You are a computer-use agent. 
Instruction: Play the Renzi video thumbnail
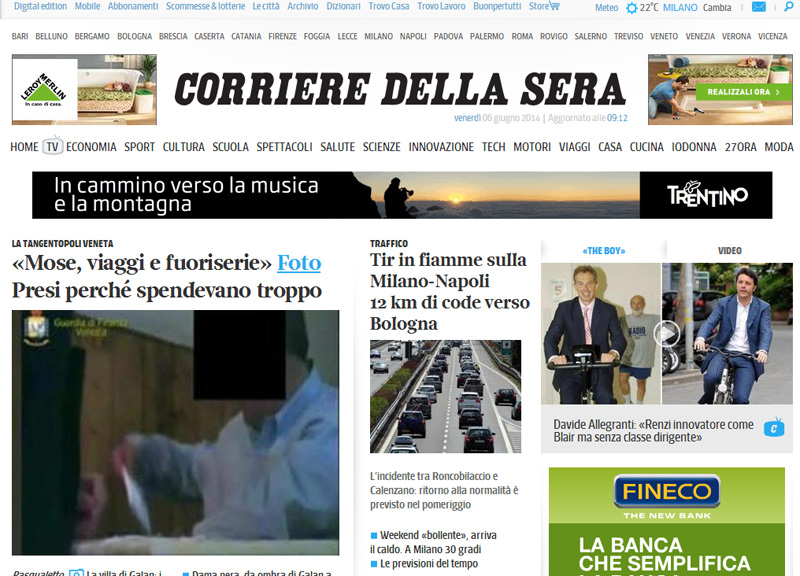[667, 333]
